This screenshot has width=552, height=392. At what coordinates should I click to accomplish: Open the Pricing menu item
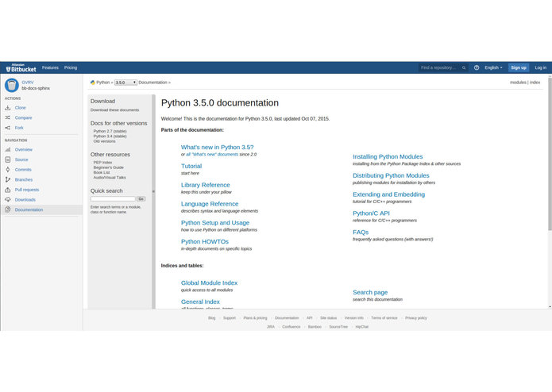pos(71,67)
